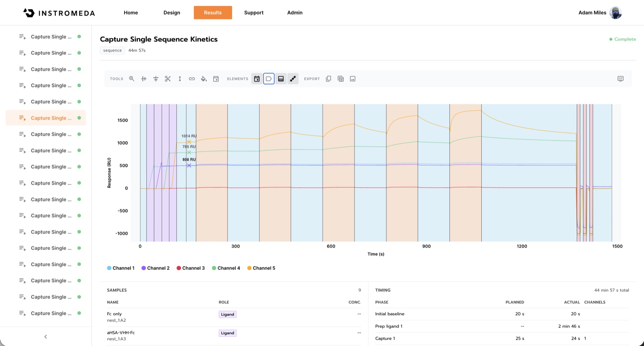This screenshot has height=346, width=644.
Task: Toggle Channel 1 in the legend
Action: pos(121,268)
